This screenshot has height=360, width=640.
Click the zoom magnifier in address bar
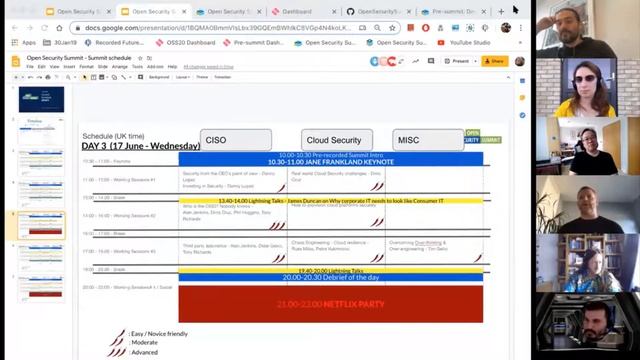(x=377, y=28)
